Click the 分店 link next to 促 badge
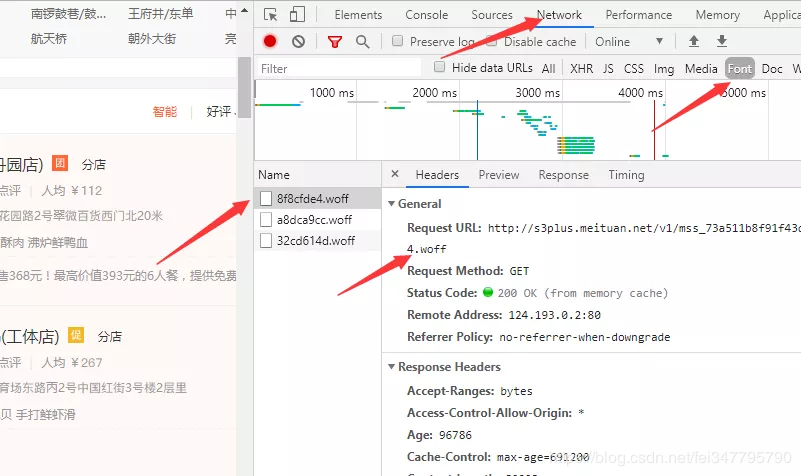 tap(109, 337)
